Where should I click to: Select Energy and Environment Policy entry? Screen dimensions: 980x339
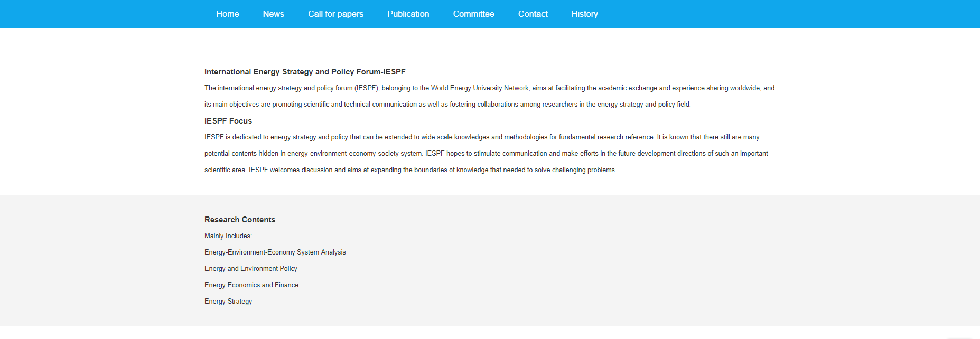tap(250, 269)
